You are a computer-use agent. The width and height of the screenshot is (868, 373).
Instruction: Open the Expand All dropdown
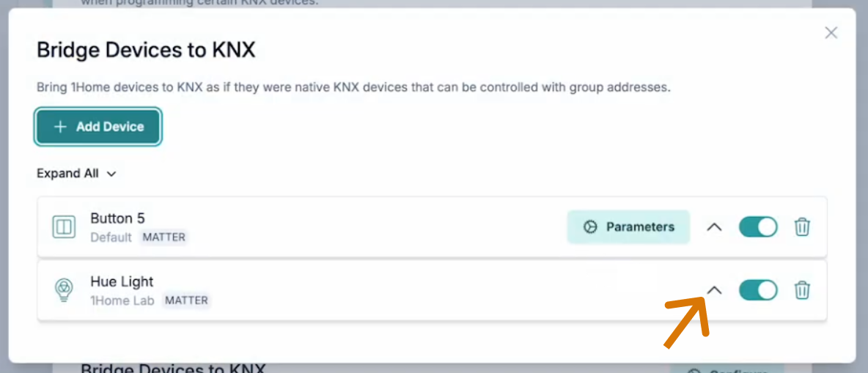(76, 174)
